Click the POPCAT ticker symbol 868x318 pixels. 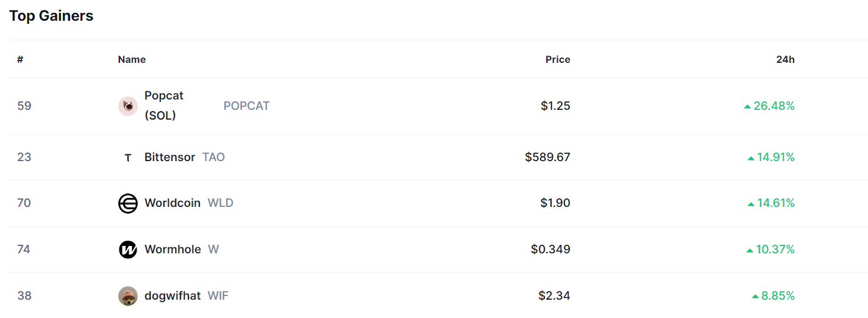click(x=246, y=106)
